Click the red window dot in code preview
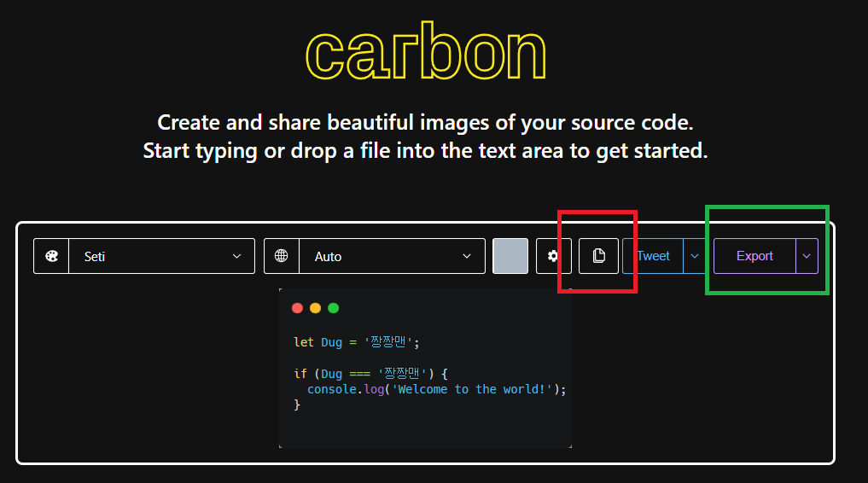The height and width of the screenshot is (483, 868). [297, 308]
